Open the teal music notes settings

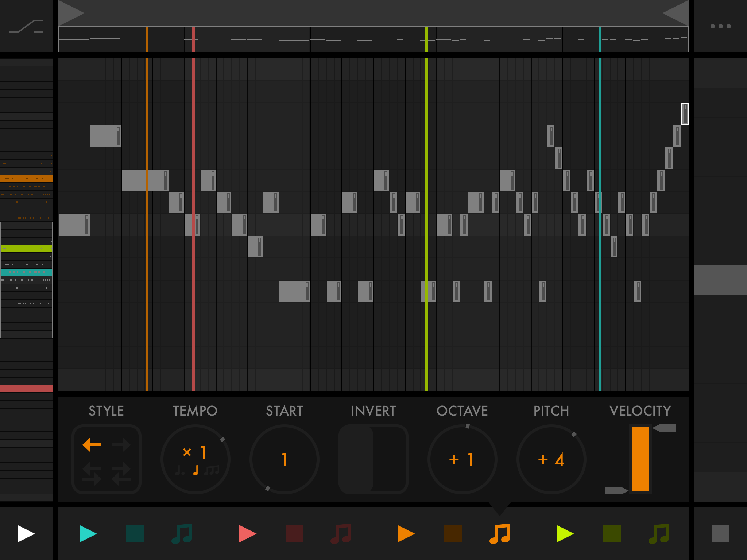pyautogui.click(x=182, y=534)
